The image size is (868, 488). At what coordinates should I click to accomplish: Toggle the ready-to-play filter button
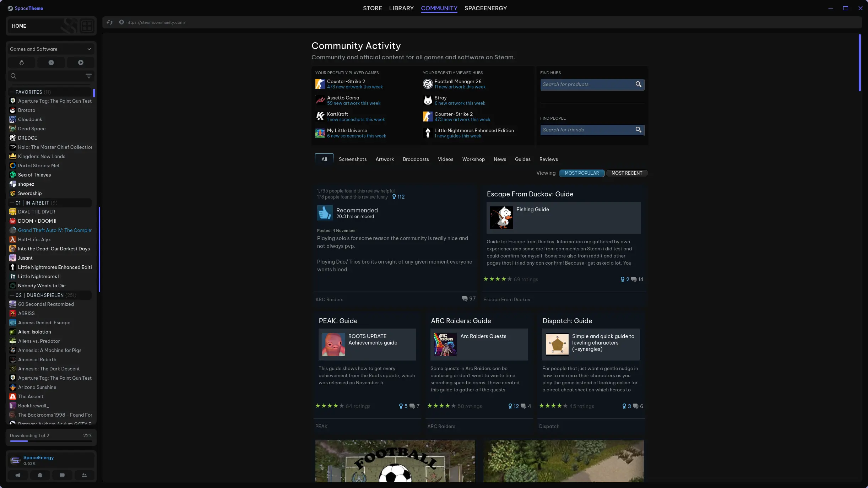[81, 63]
